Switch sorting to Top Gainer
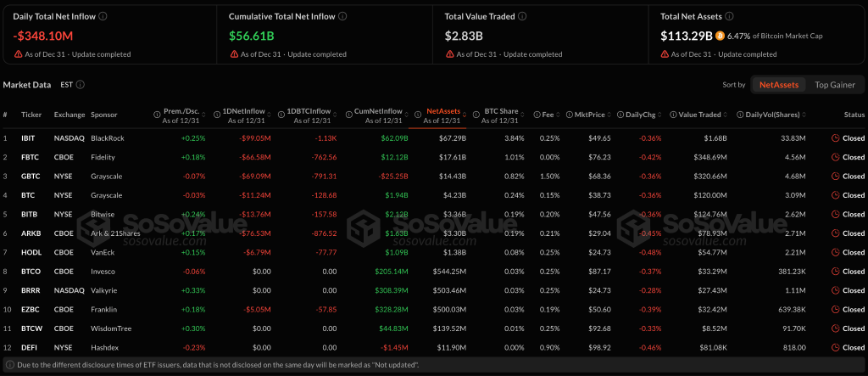The width and height of the screenshot is (868, 376). pos(834,85)
